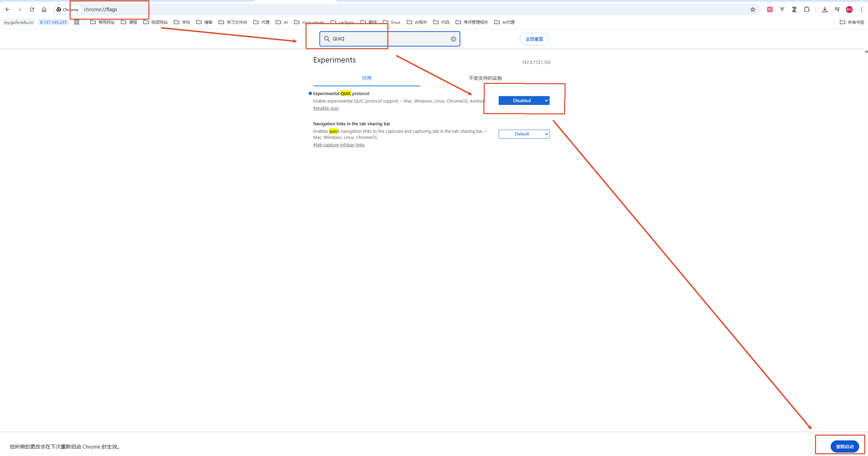868x456 pixels.
Task: Reload the page with refresh icon
Action: tap(32, 10)
